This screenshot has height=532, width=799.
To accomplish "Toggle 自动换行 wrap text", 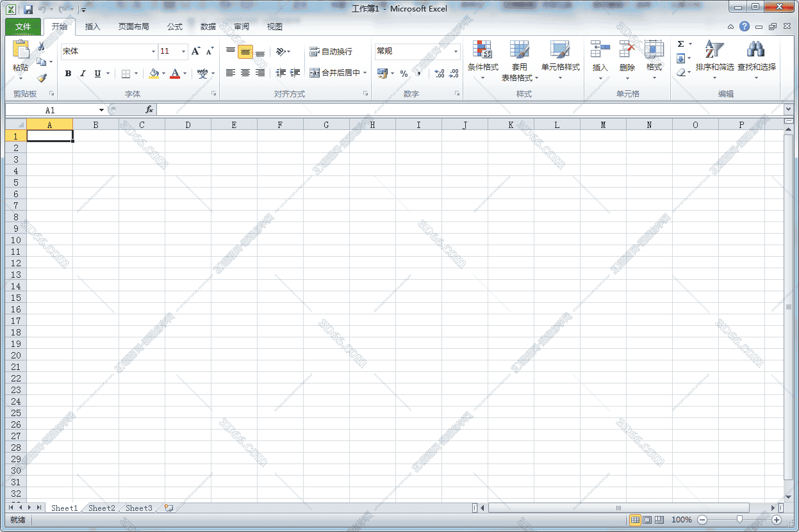I will pos(331,51).
